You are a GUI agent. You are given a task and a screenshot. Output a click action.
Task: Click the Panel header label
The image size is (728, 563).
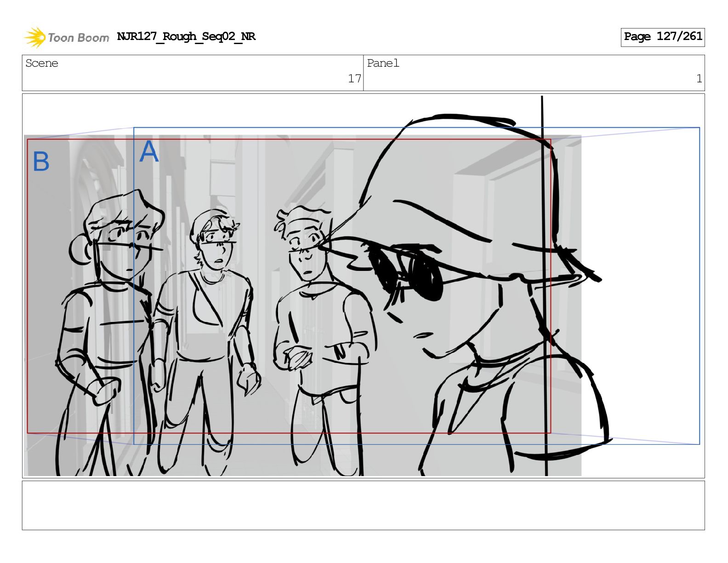click(x=383, y=63)
